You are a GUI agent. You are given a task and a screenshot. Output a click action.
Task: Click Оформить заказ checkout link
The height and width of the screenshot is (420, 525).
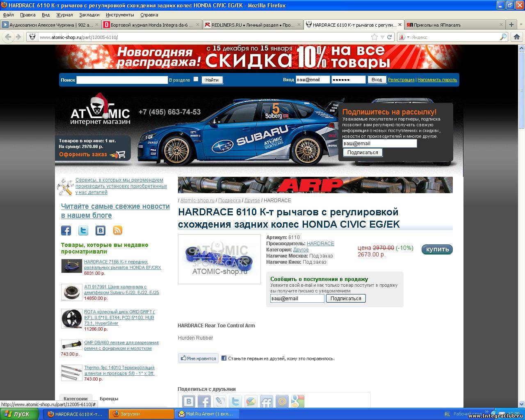point(83,155)
